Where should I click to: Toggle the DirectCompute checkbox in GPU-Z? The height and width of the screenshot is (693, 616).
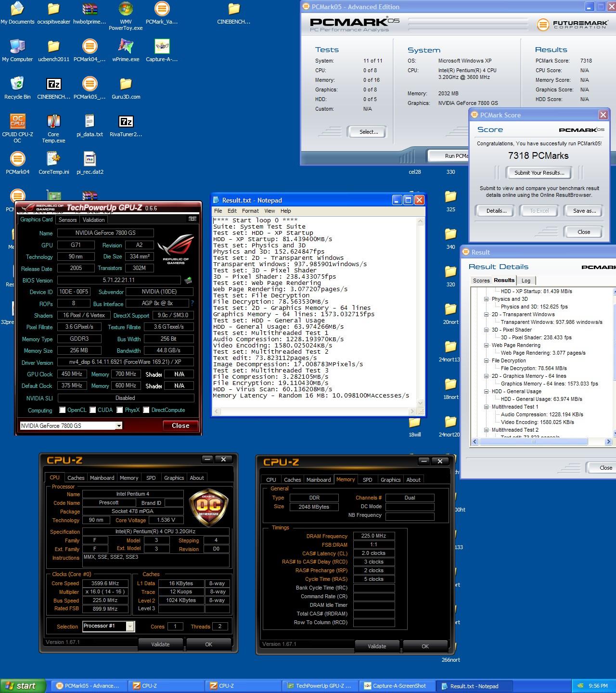point(146,410)
